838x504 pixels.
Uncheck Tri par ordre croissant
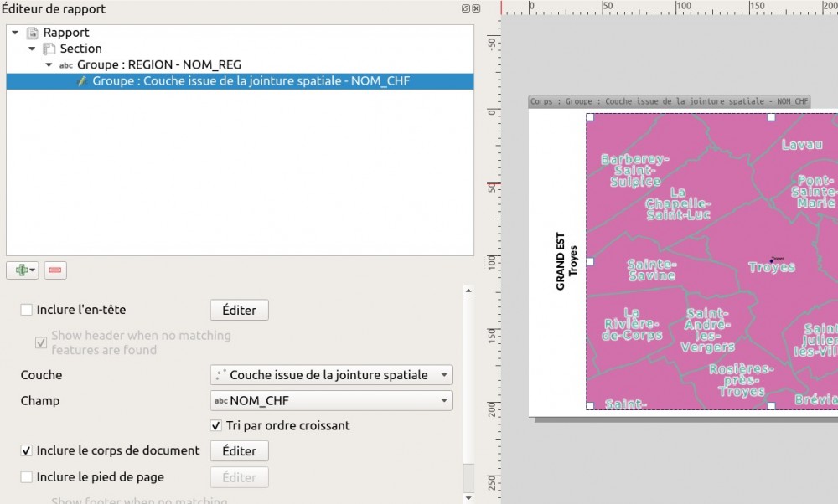point(217,425)
